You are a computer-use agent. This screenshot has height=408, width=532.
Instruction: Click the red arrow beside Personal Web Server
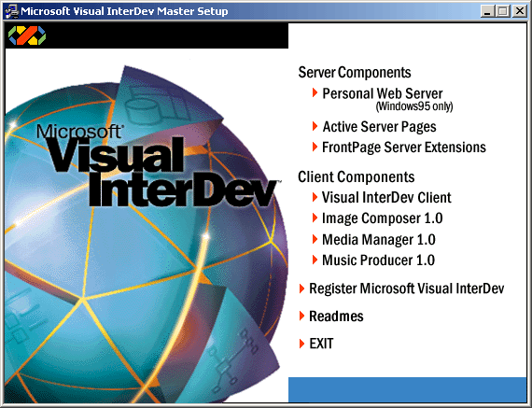315,92
